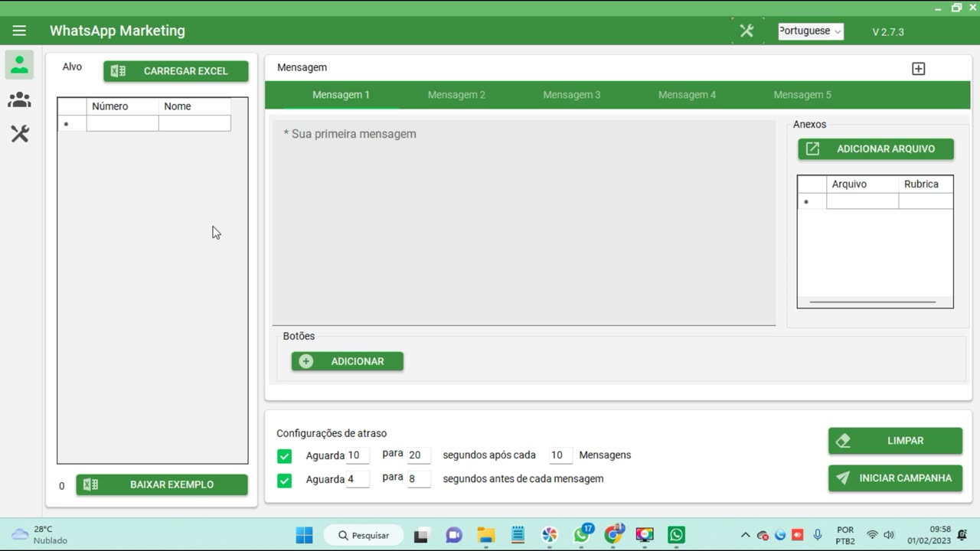Open the clock showing 09:58

point(929,535)
